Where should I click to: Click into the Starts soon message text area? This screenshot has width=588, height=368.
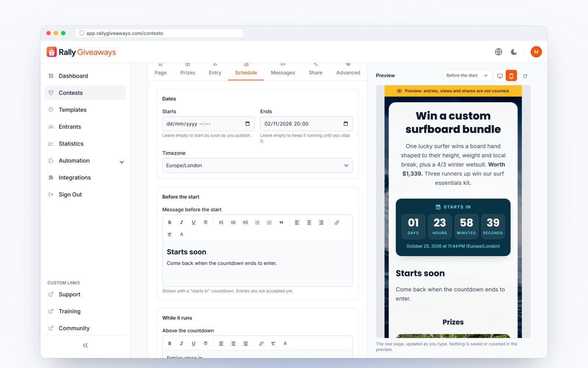(257, 263)
